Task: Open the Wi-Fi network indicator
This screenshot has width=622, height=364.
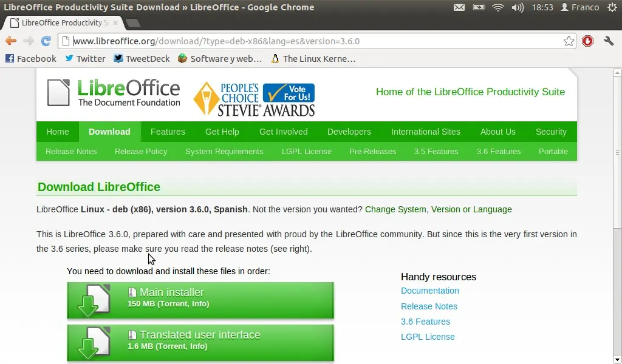Action: [498, 7]
